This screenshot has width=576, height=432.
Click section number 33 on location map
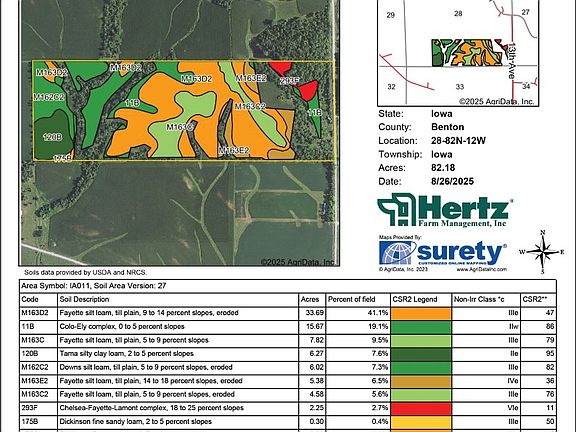pos(460,87)
